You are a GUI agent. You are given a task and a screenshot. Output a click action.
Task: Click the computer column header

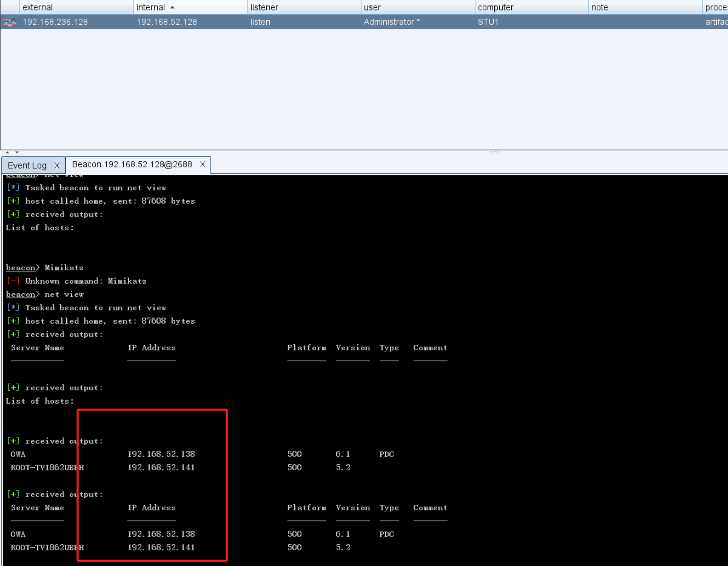click(495, 7)
